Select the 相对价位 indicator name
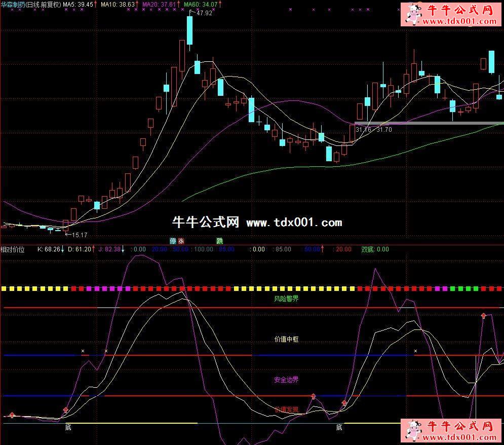The height and width of the screenshot is (445, 504). pos(13,249)
